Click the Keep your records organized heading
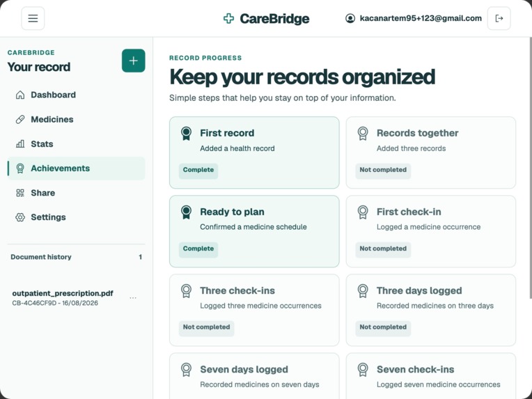This screenshot has width=532, height=399. click(302, 77)
